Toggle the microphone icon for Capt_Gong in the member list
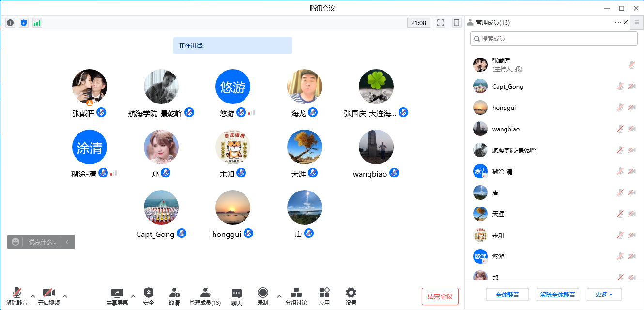 (x=620, y=87)
